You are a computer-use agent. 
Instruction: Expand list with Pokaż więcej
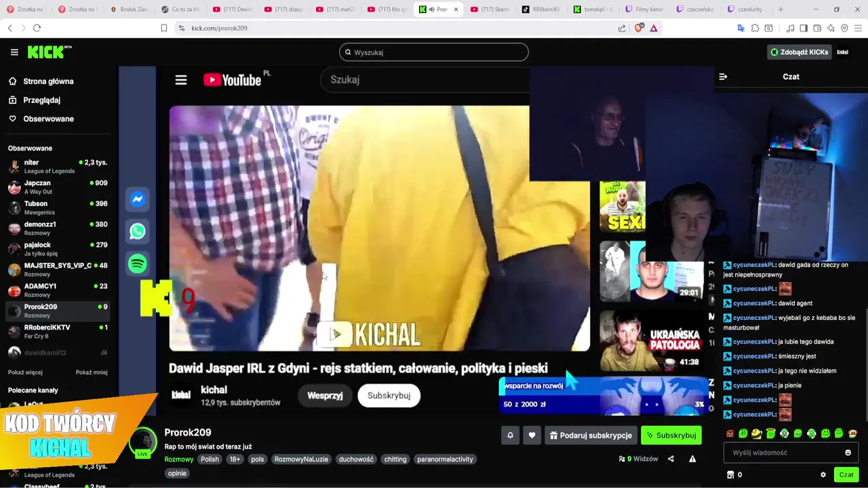(x=25, y=372)
